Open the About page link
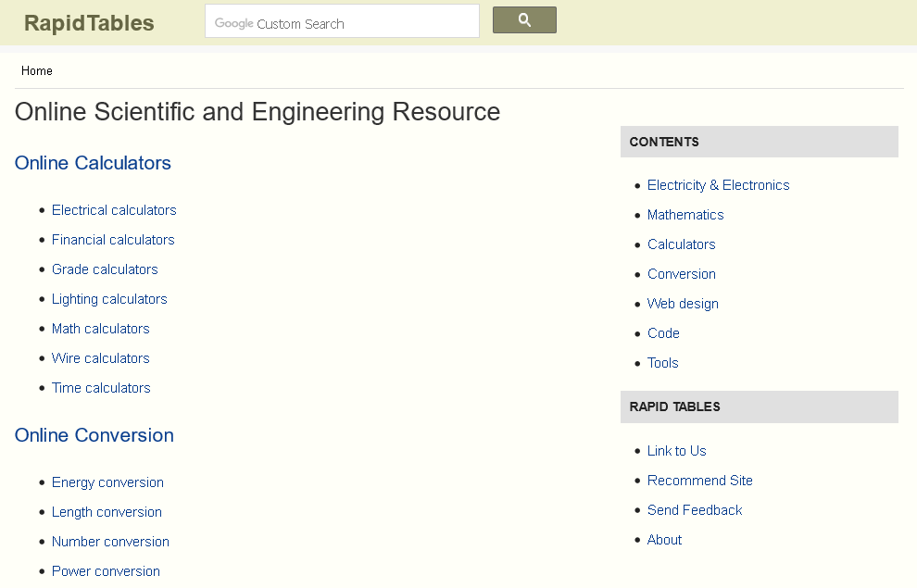 pyautogui.click(x=664, y=540)
